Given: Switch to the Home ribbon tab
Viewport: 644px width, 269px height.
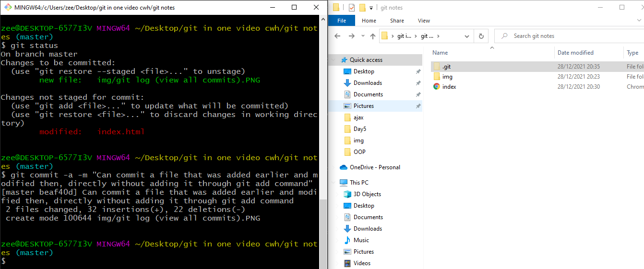Looking at the screenshot, I should coord(369,21).
